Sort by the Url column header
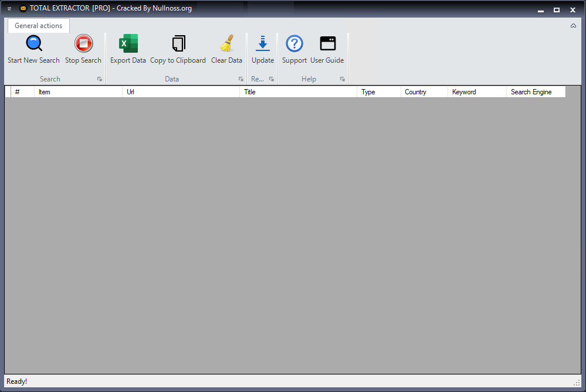Viewport: 586px width, 392px height. click(181, 92)
